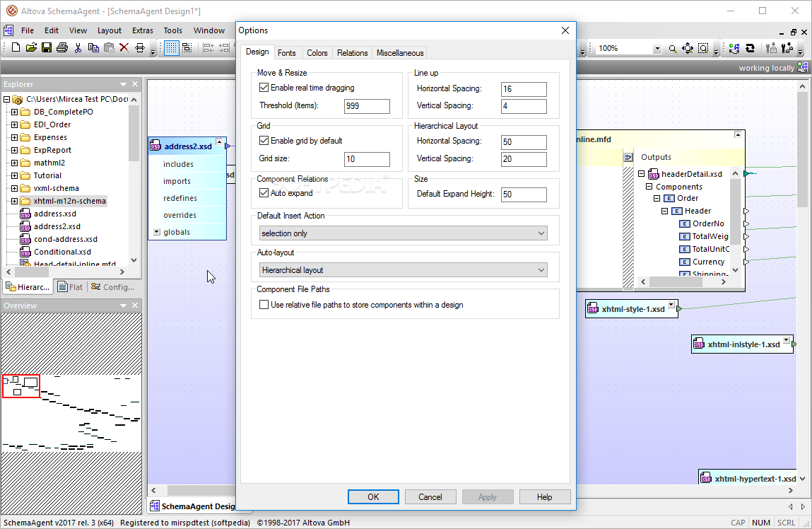Image resolution: width=812 pixels, height=529 pixels.
Task: Open the Default Insert Action dropdown
Action: point(402,233)
